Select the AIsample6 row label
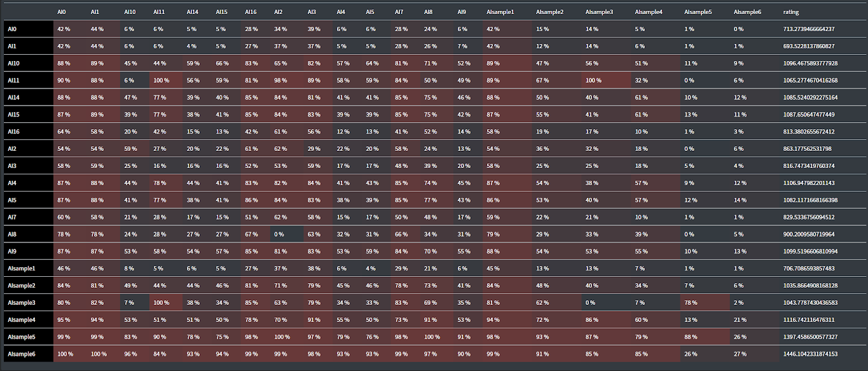The width and height of the screenshot is (868, 371). click(x=20, y=353)
